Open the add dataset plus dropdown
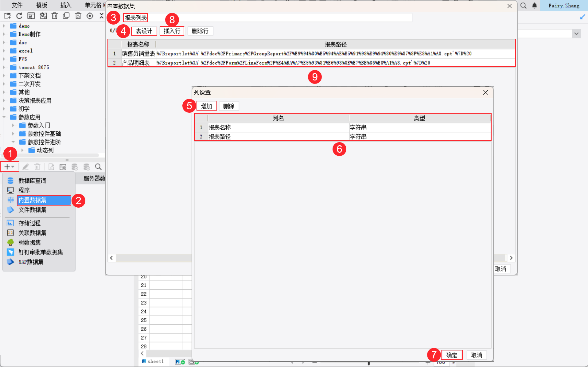588x367 pixels. pos(10,167)
